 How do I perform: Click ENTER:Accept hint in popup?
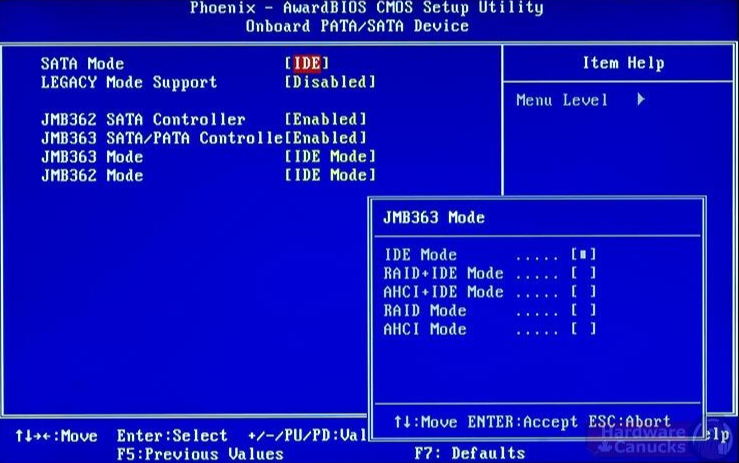point(523,422)
